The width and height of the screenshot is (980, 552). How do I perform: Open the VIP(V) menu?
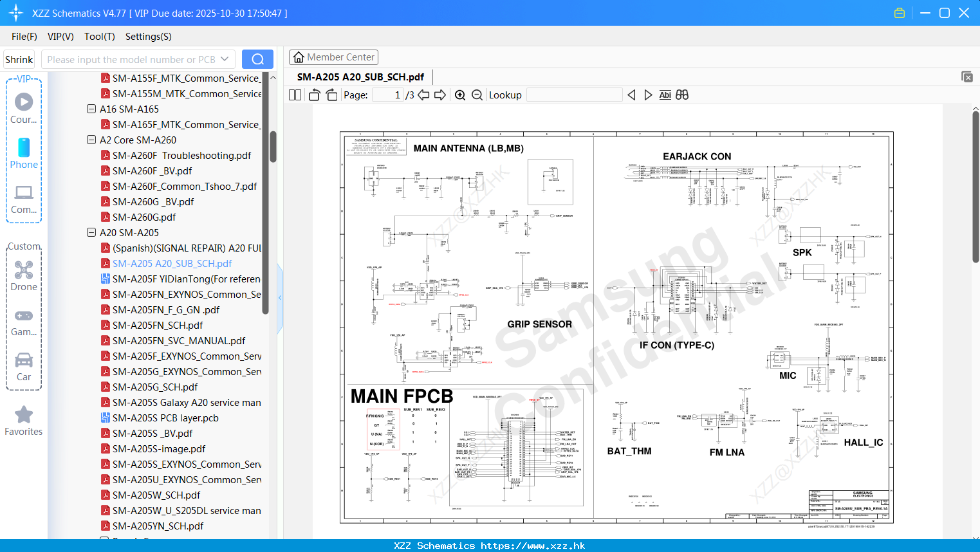click(60, 37)
